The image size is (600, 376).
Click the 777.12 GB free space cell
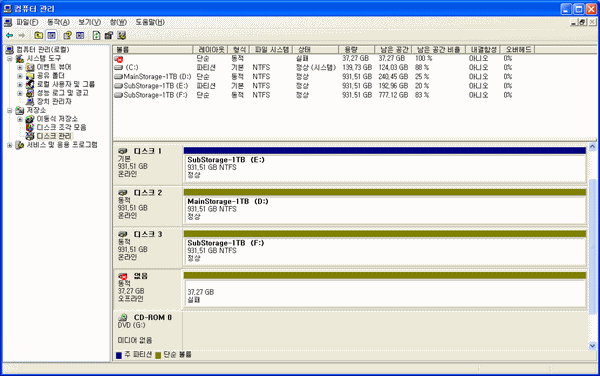coord(393,95)
